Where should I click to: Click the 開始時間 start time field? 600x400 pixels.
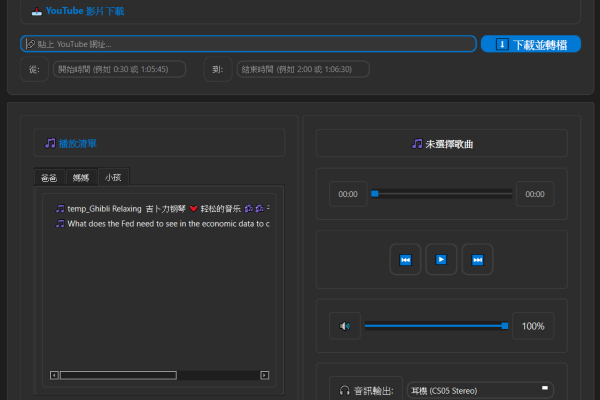coord(121,69)
